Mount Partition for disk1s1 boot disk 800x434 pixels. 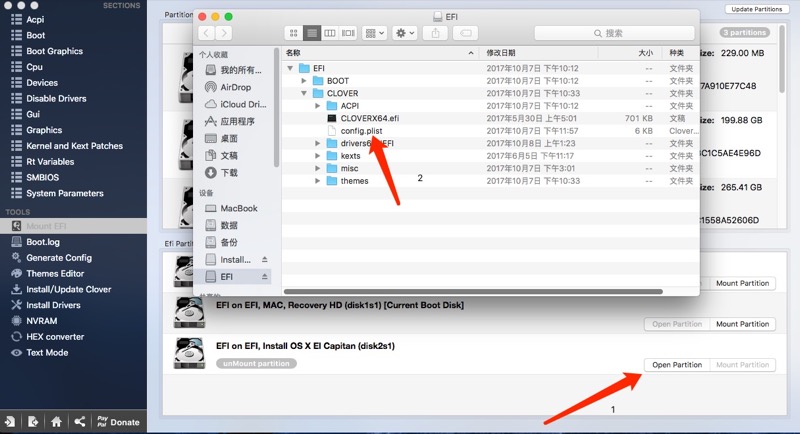pos(742,324)
